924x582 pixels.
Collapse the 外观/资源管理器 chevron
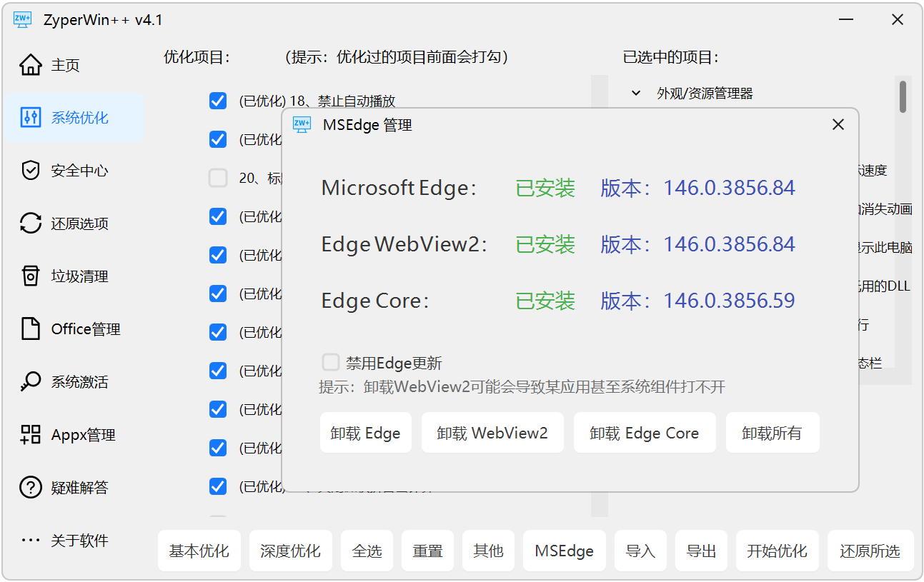(x=635, y=93)
